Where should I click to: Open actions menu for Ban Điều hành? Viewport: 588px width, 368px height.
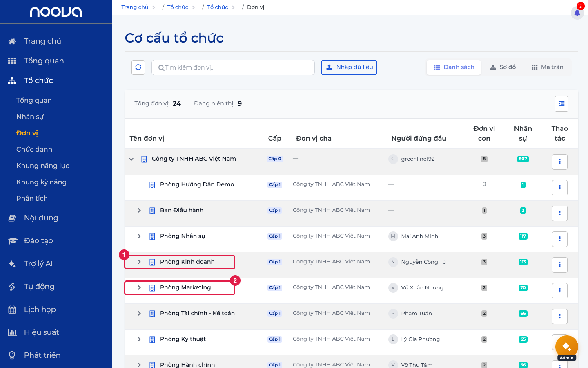[560, 213]
